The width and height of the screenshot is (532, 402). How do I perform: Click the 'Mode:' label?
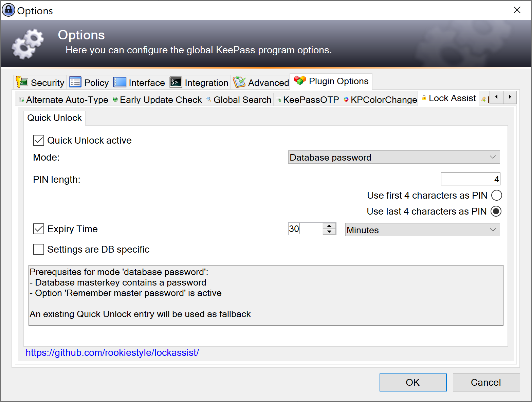46,158
